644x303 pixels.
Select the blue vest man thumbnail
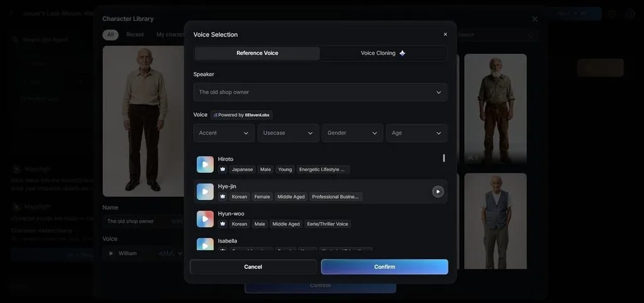(x=496, y=221)
